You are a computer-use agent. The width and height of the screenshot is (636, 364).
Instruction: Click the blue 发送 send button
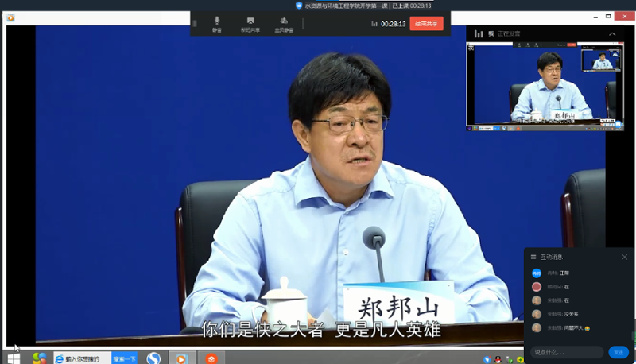619,352
